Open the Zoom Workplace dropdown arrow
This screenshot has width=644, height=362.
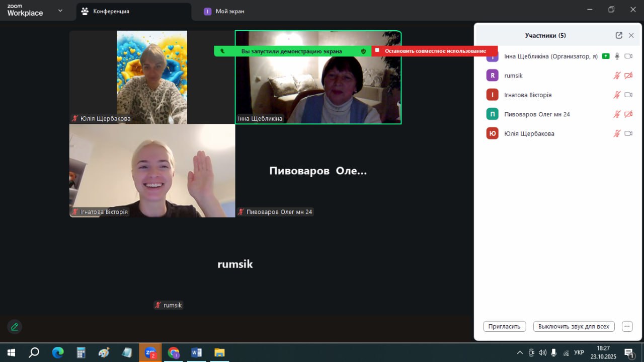(x=60, y=11)
